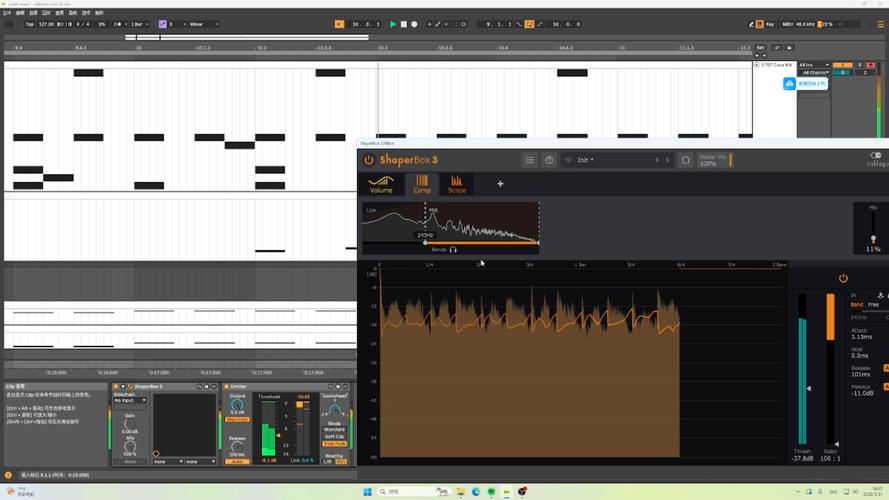Go to next preset arrow
The height and width of the screenshot is (500, 889).
667,160
